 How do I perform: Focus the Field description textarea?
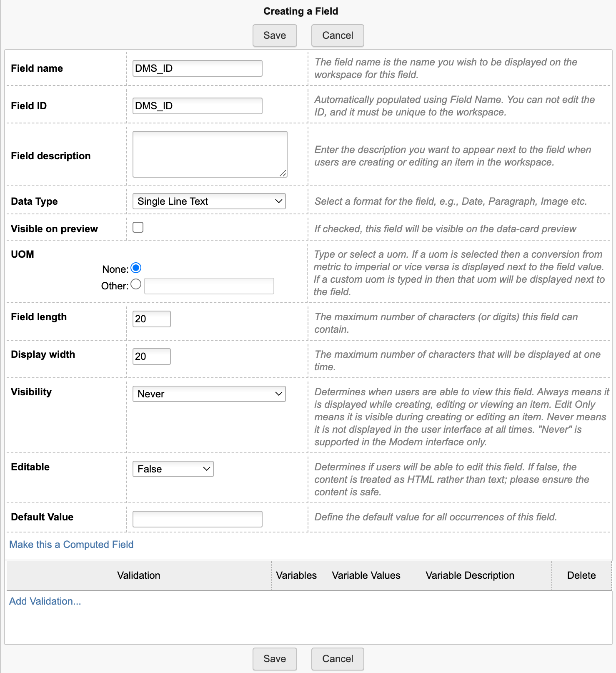tap(210, 154)
